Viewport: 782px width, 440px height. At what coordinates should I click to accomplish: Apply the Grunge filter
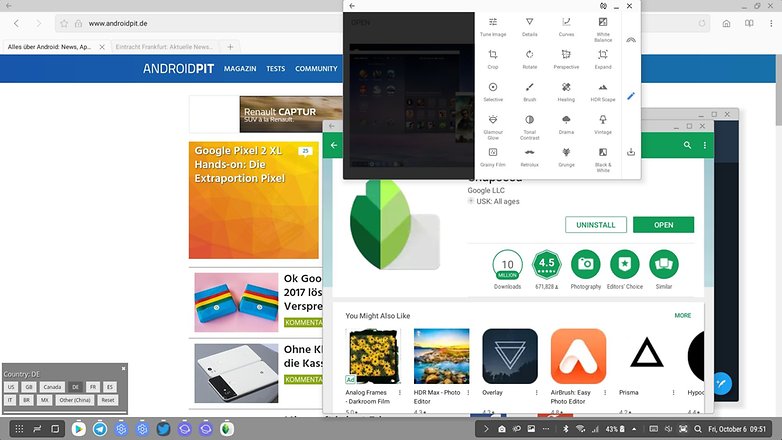point(566,157)
